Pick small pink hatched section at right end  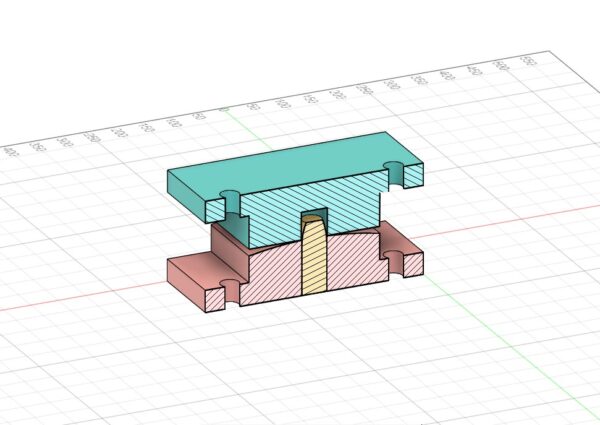414,265
